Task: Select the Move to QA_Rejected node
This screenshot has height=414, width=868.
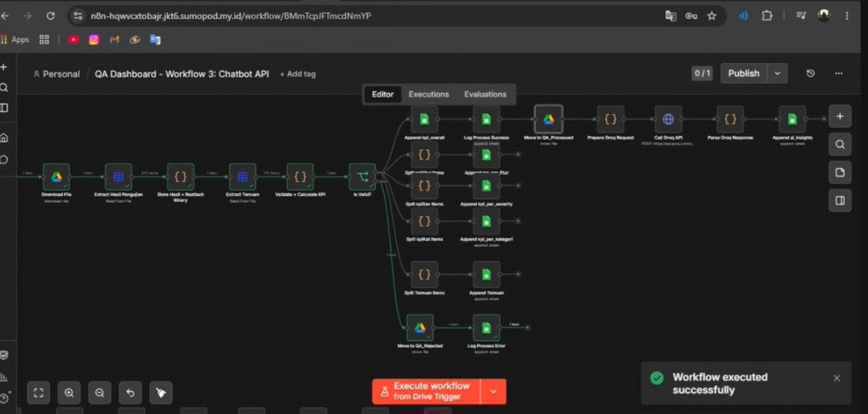Action: 420,328
